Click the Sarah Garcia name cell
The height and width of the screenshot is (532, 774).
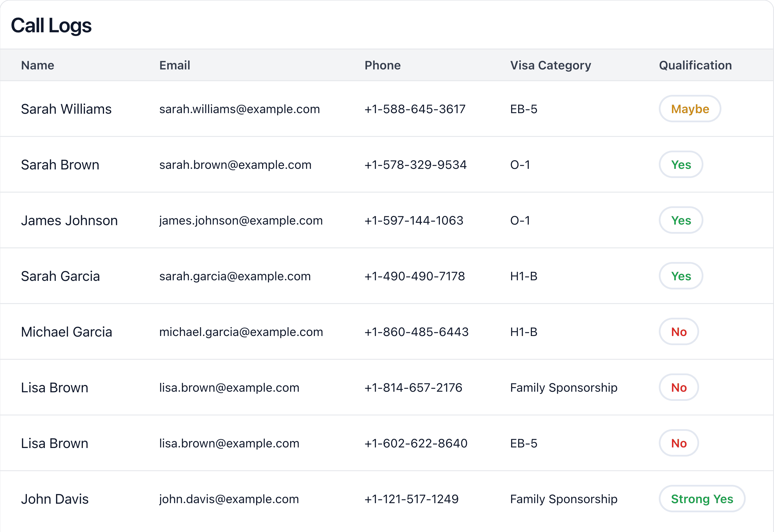tap(60, 276)
